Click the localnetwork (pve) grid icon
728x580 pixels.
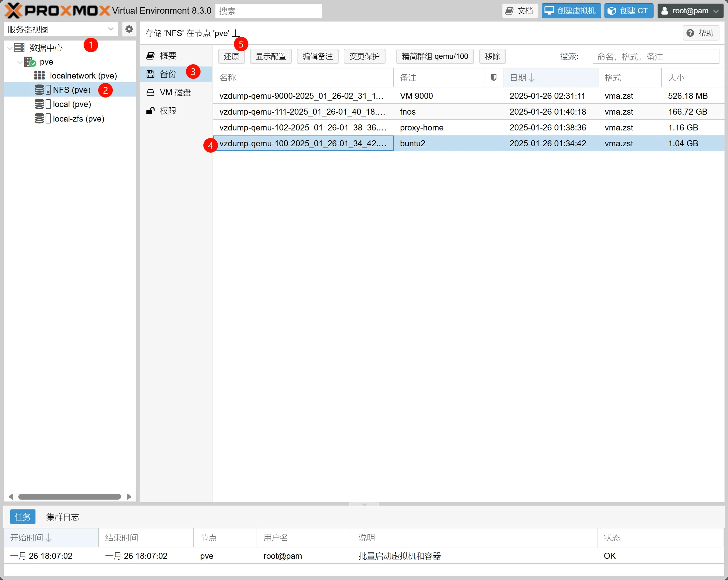[39, 76]
